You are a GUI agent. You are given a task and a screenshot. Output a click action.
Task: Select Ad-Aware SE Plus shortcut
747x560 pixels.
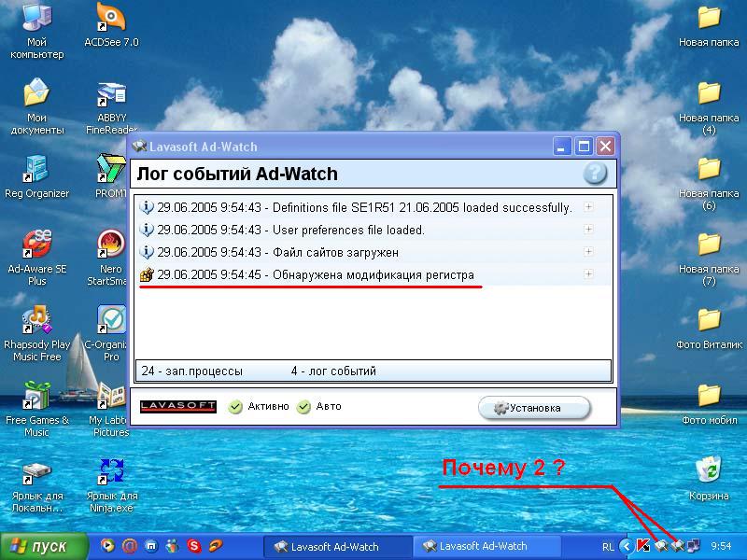tap(36, 258)
